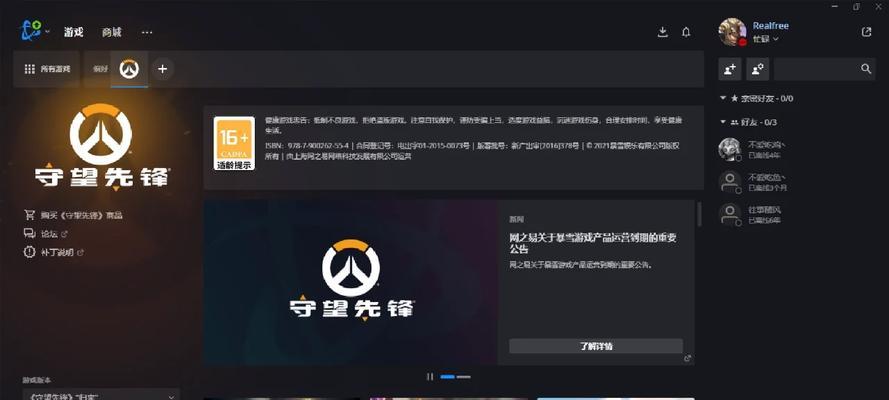889x400 pixels.
Task: Click the Realfree profile avatar
Action: click(x=733, y=32)
